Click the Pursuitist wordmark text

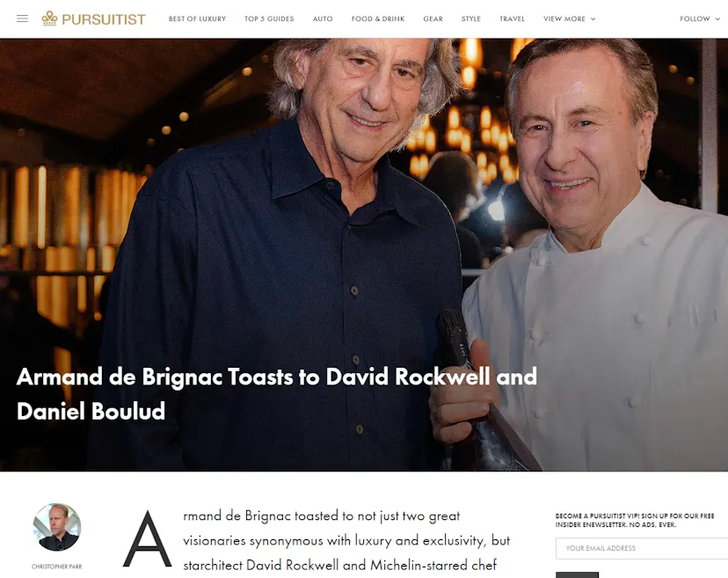point(104,19)
